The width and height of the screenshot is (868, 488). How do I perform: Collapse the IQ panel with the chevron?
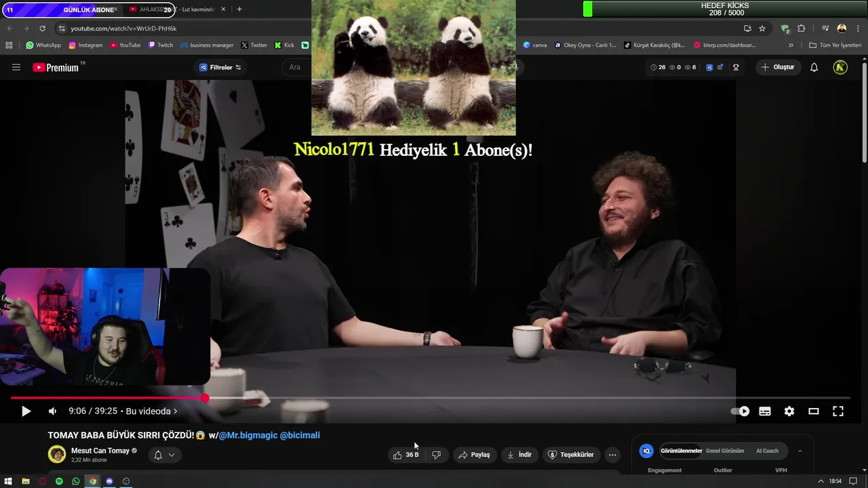click(x=800, y=451)
